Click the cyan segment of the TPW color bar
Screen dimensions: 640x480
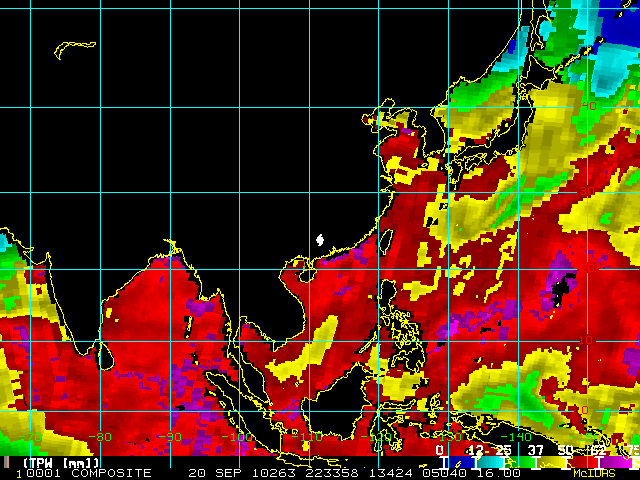489,462
